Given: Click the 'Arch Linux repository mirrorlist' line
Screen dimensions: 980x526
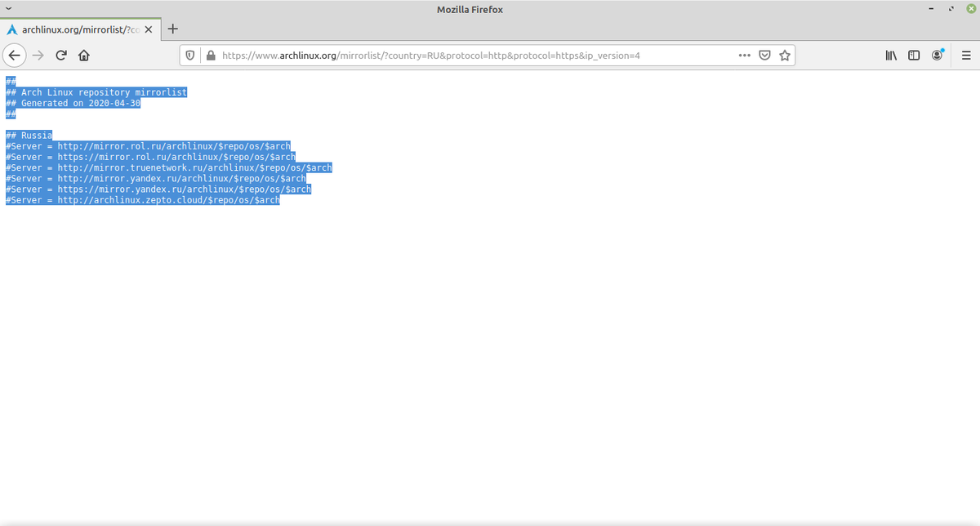Looking at the screenshot, I should [96, 92].
